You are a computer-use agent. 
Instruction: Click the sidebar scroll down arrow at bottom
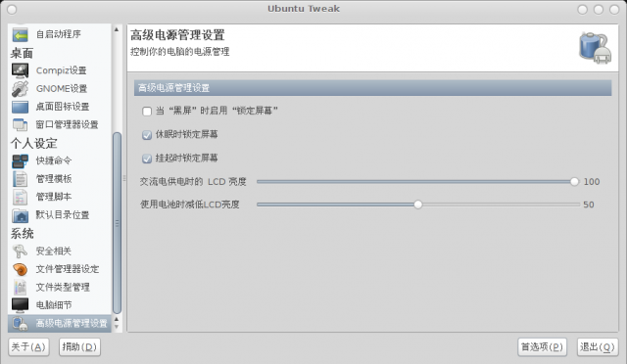117,327
